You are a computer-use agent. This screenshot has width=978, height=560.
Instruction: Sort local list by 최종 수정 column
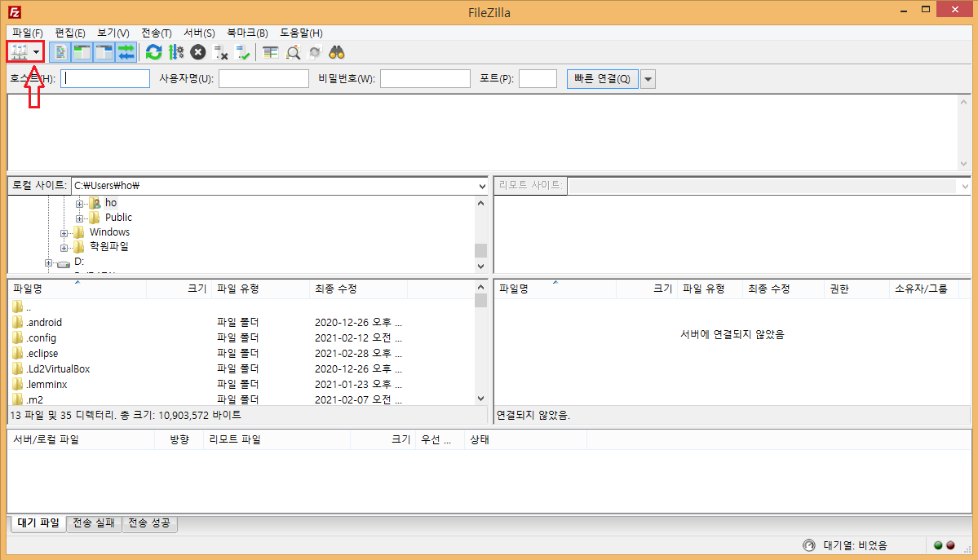click(x=359, y=289)
